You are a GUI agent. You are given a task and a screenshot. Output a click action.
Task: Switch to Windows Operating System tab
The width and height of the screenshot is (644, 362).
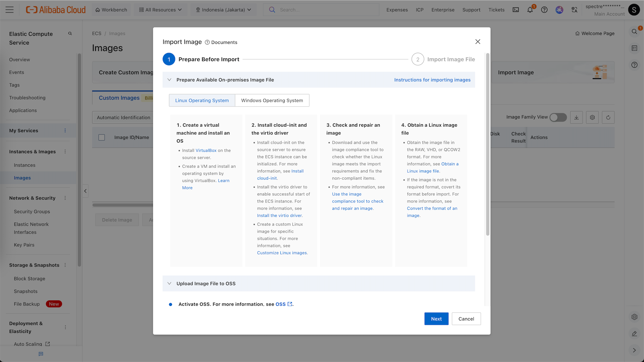pyautogui.click(x=272, y=100)
